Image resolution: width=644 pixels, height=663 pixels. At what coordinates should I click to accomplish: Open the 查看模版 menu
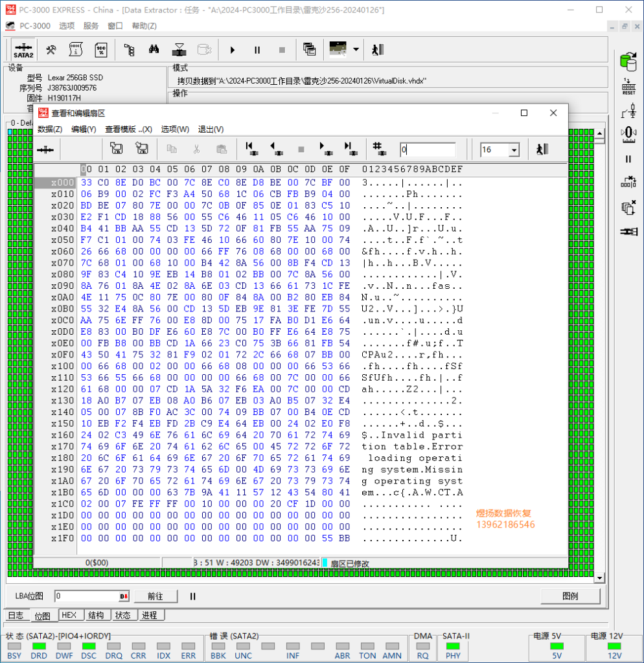click(x=128, y=129)
